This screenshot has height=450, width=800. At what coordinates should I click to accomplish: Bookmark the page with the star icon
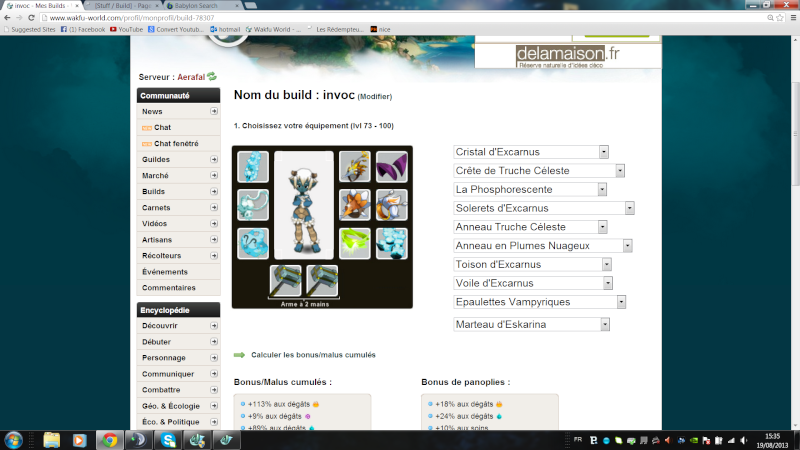click(780, 18)
